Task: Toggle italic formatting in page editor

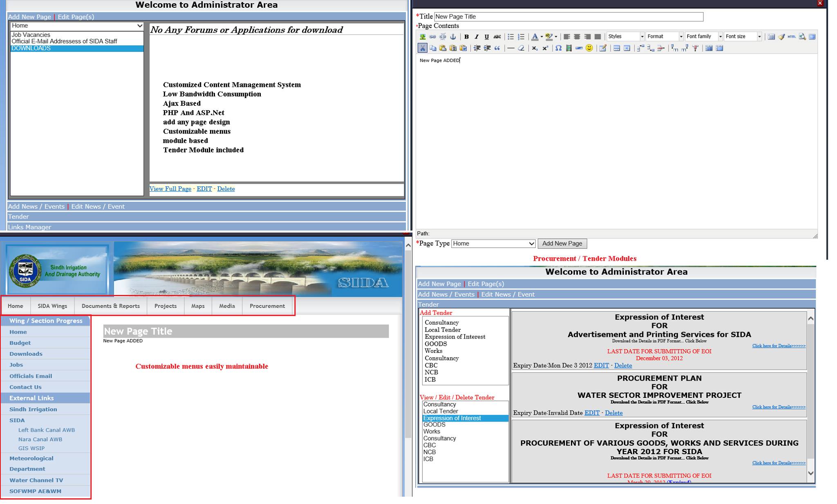Action: click(477, 37)
